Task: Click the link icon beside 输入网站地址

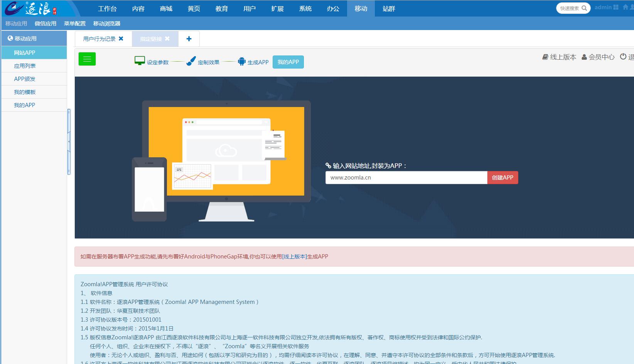Action: tap(329, 166)
